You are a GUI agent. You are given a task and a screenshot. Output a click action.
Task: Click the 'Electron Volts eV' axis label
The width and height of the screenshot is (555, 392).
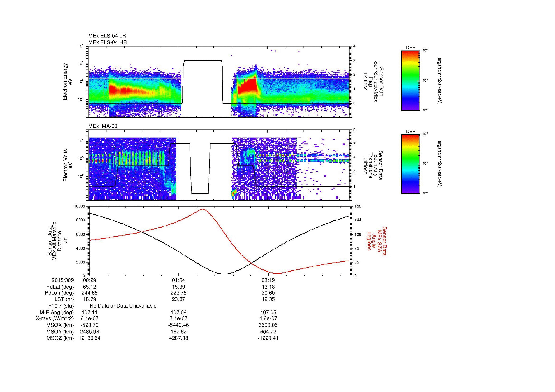pyautogui.click(x=67, y=166)
